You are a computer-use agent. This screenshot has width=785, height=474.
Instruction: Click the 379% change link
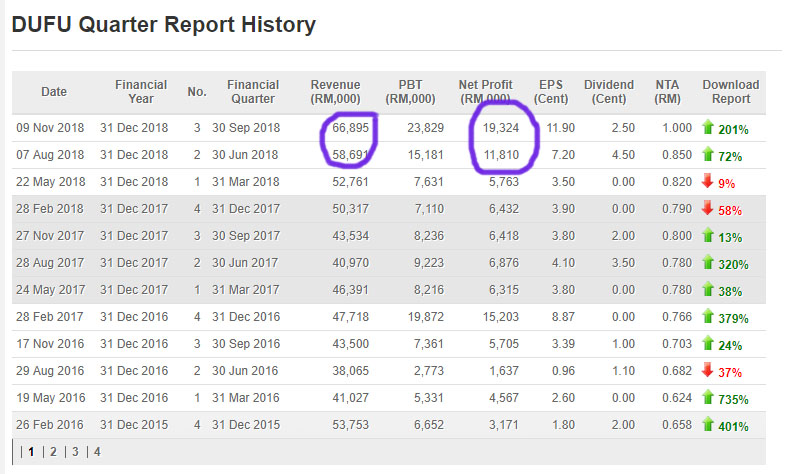coord(733,319)
